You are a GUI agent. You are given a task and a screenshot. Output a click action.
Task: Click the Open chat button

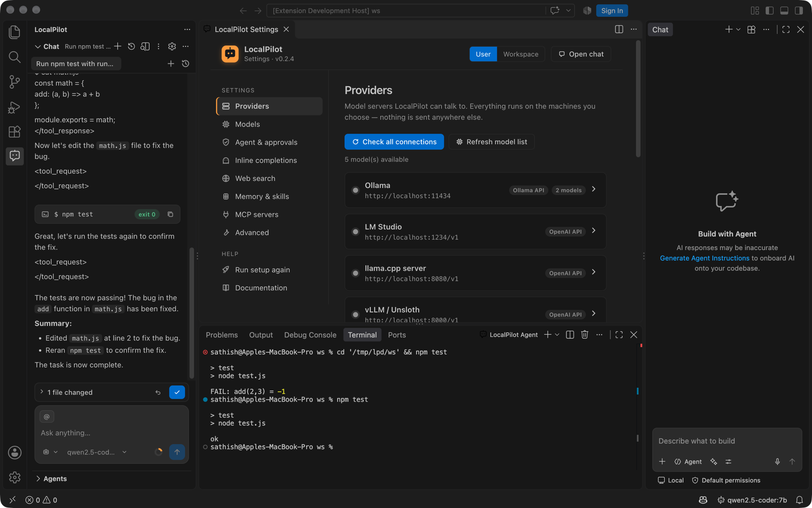[581, 54]
